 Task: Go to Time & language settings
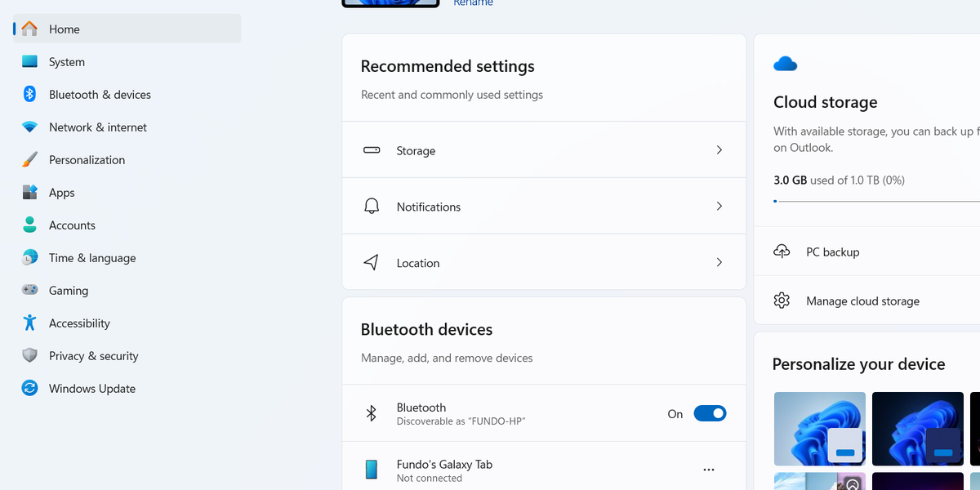coord(91,258)
